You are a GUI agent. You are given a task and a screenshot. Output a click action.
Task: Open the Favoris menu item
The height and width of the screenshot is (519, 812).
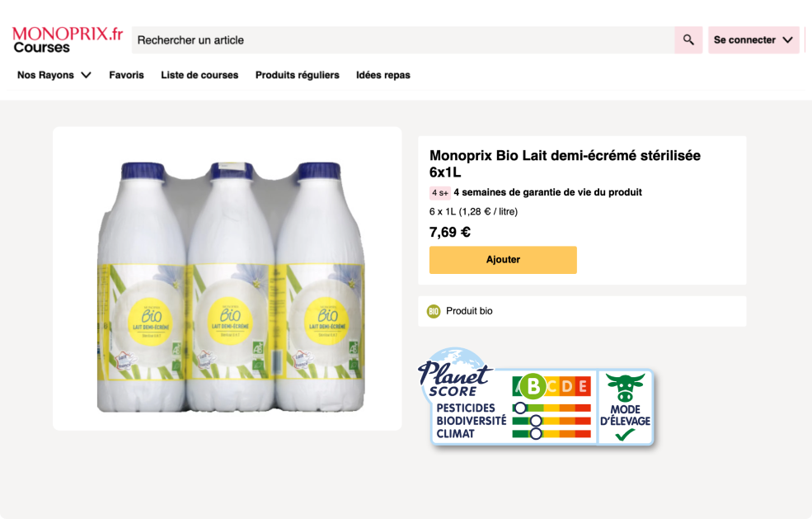point(126,75)
